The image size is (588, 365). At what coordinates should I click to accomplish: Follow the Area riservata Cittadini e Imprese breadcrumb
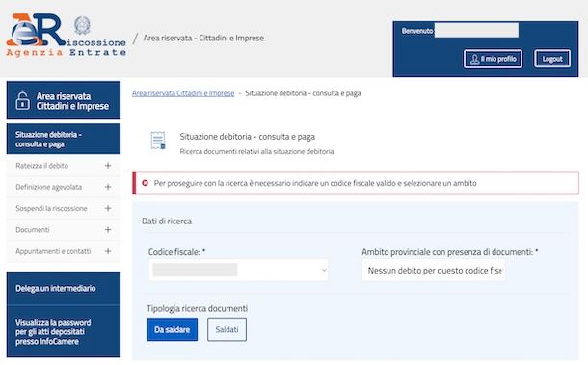(x=183, y=93)
